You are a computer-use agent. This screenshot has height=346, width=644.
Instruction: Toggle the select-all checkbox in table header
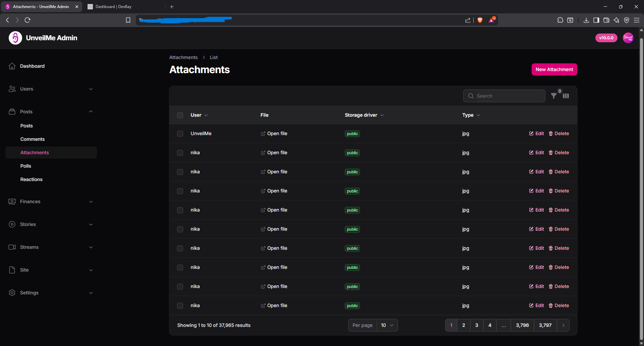[180, 115]
